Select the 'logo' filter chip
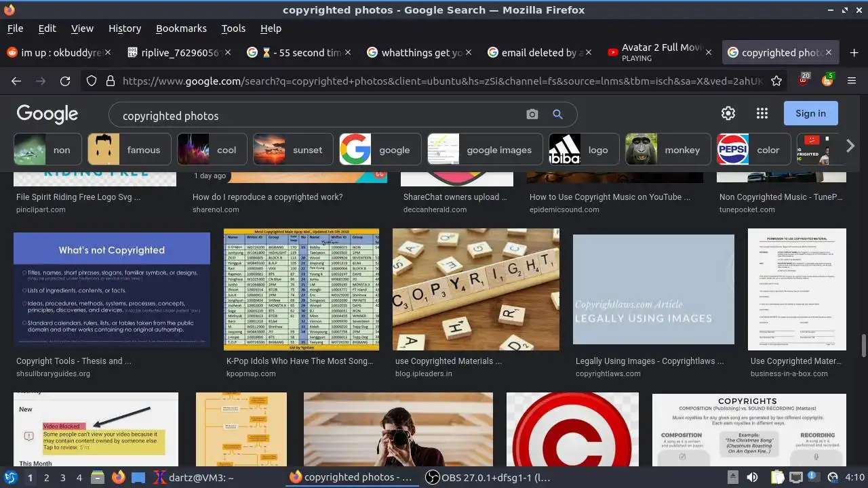Screen dimensions: 868x488 click(583, 150)
